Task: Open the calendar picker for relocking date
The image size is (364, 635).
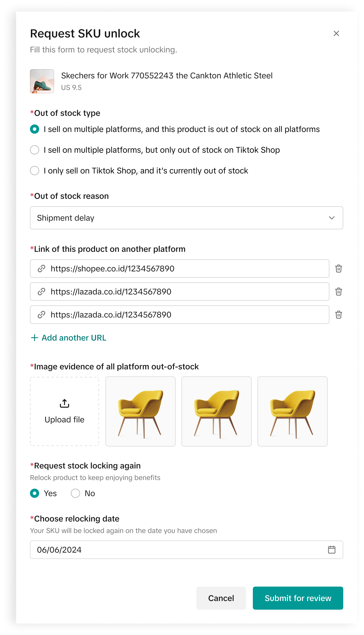Action: [331, 550]
